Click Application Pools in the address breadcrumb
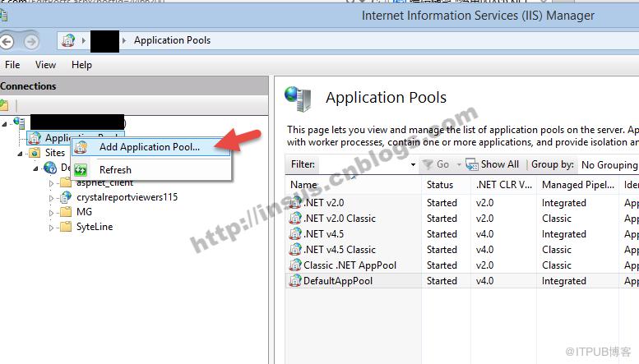Screen dimensions: 639x364 pyautogui.click(x=173, y=40)
